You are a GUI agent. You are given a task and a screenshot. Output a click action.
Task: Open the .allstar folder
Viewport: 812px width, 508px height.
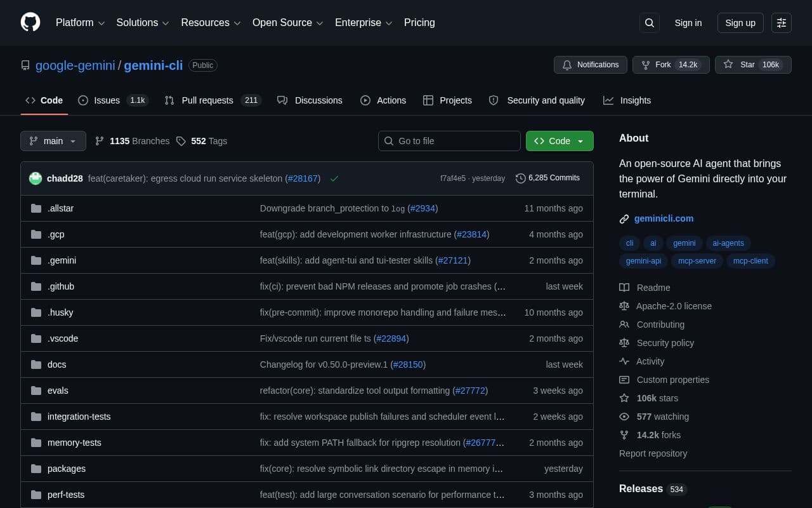click(60, 208)
